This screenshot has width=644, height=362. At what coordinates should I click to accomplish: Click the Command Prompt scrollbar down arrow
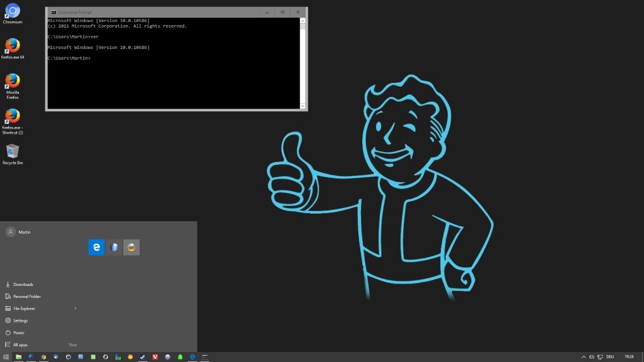coord(303,106)
